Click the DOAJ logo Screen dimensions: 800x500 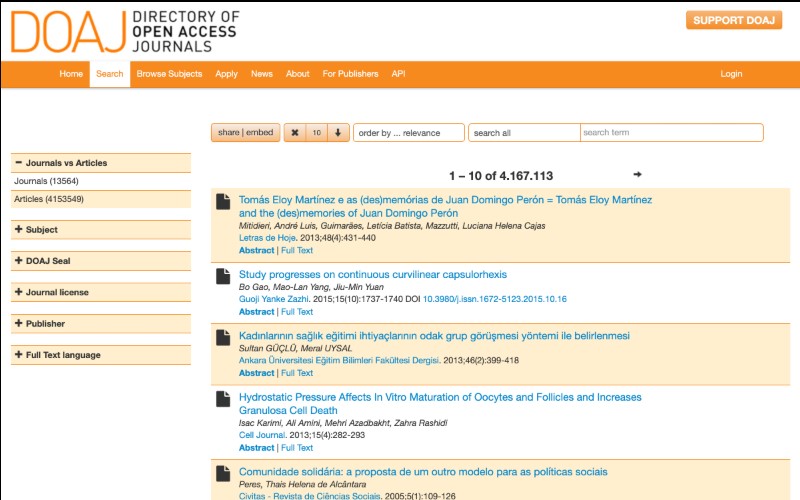tap(125, 31)
